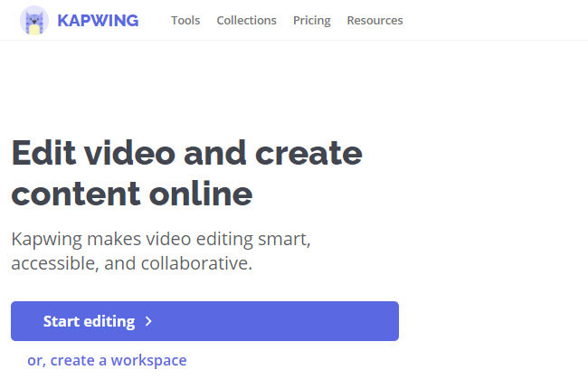The image size is (588, 389).
Task: Click the 'Edit video and create content online' heading
Action: tap(186, 173)
